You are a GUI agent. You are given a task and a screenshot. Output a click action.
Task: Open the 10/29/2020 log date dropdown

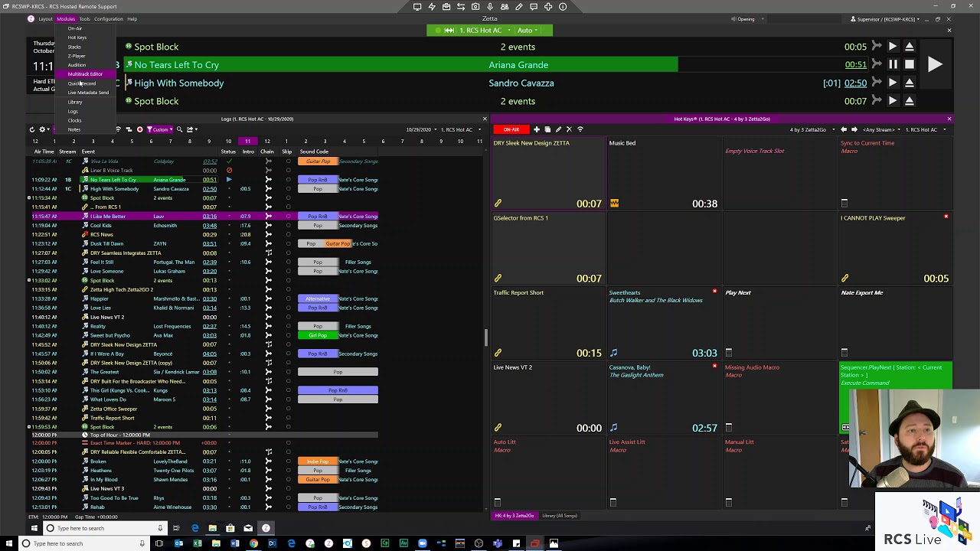click(421, 129)
